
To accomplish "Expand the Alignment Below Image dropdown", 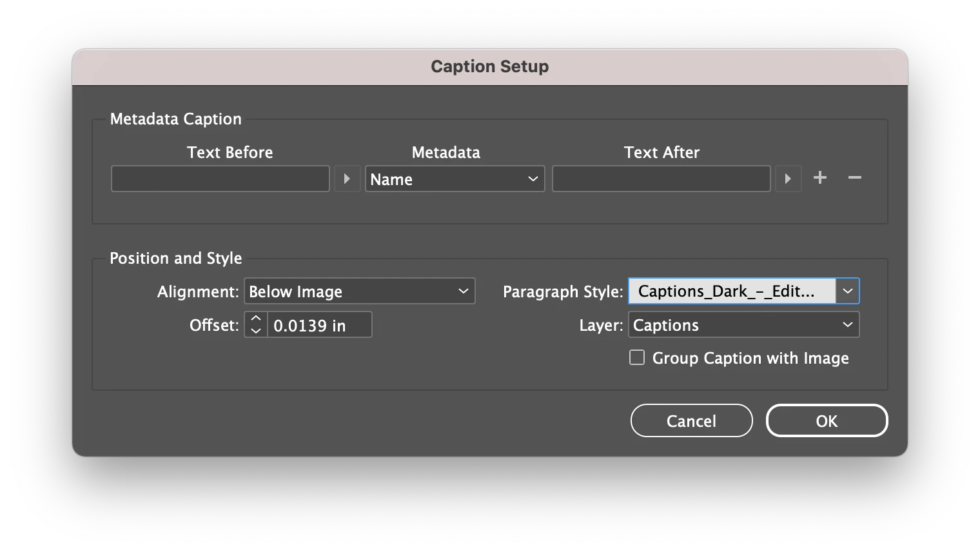I will (359, 291).
